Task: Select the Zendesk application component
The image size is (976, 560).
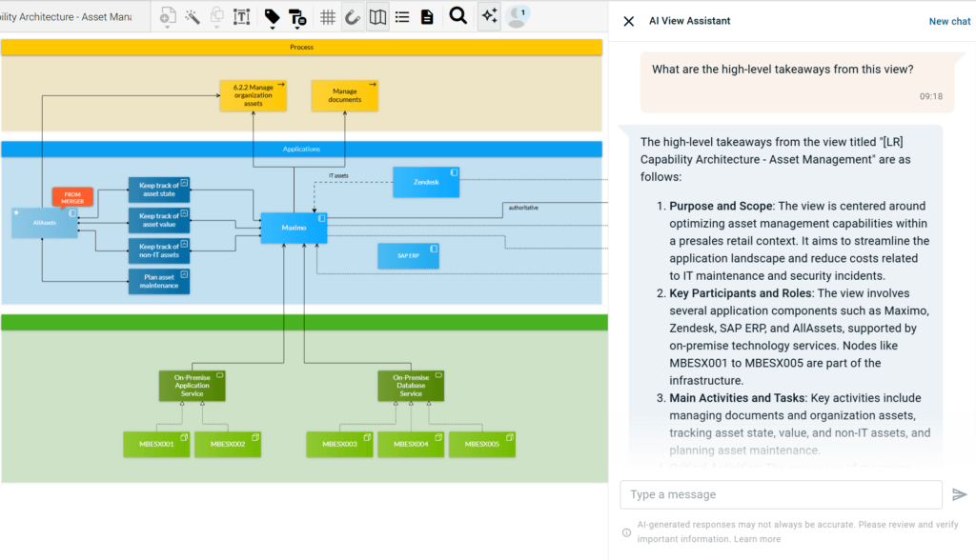Action: point(426,182)
